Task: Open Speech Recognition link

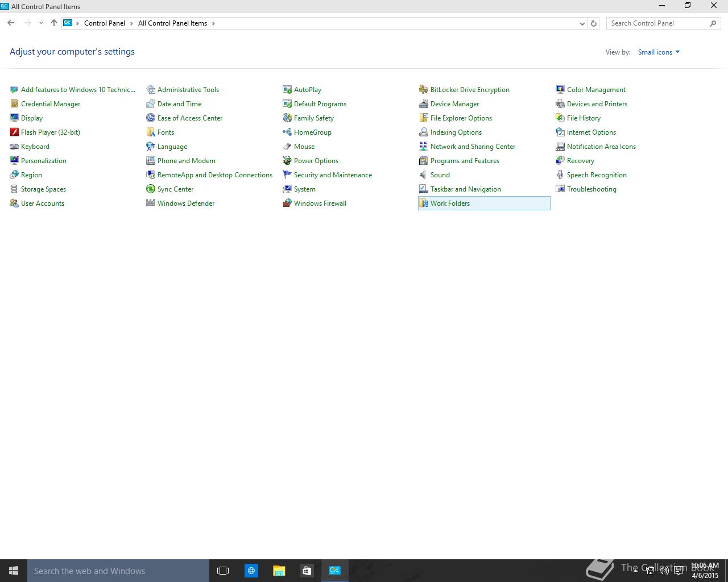Action: pyautogui.click(x=597, y=174)
